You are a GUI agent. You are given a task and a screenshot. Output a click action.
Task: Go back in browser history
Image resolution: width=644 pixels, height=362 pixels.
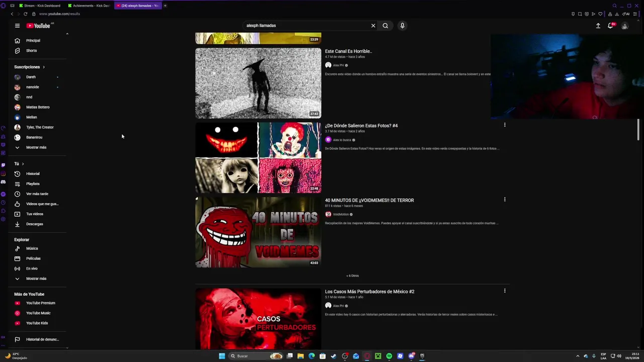point(12,14)
